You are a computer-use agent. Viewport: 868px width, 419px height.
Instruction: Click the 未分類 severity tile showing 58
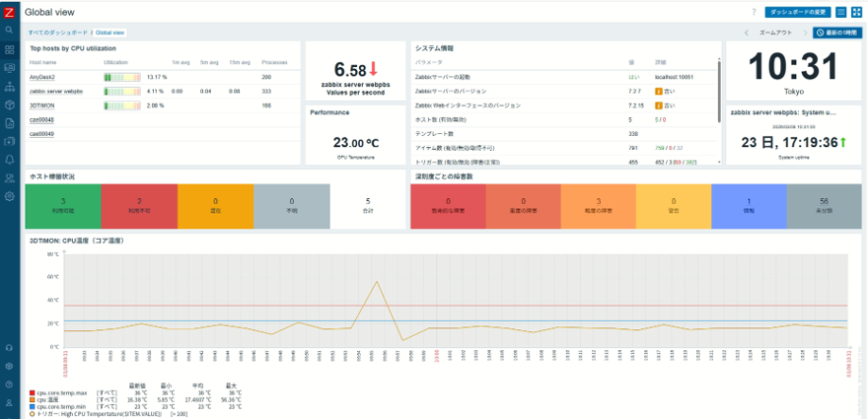[x=825, y=206]
